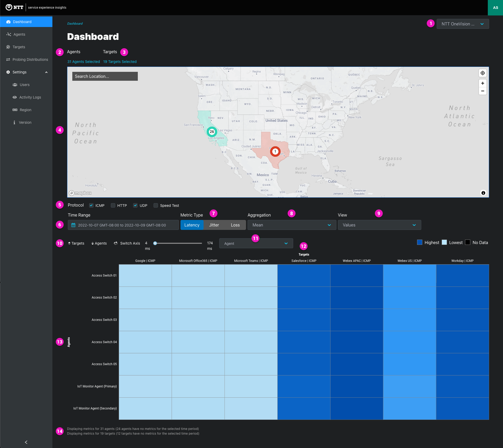
Task: Click the Dashboard gauge icon in sidebar
Action: pos(8,22)
